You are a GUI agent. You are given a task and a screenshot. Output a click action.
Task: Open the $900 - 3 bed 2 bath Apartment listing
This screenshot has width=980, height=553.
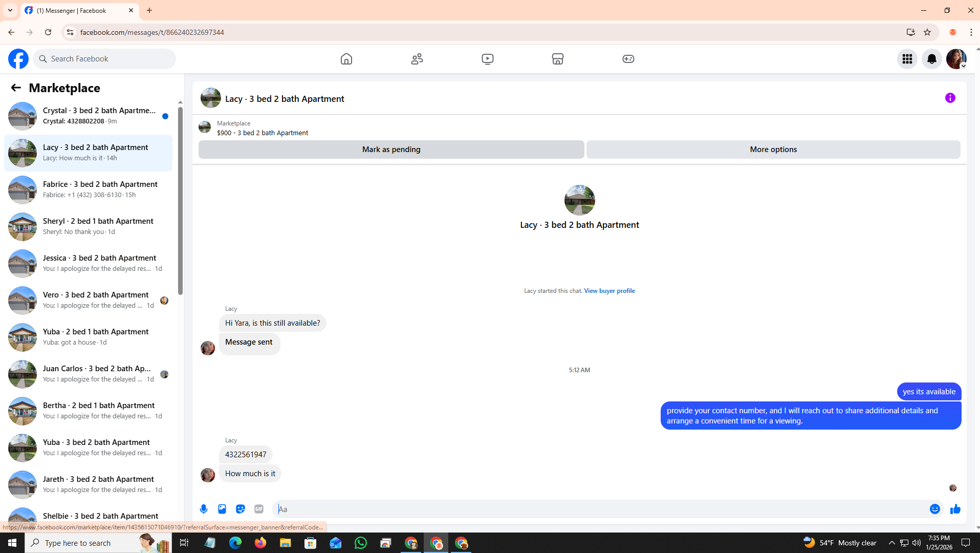(263, 133)
